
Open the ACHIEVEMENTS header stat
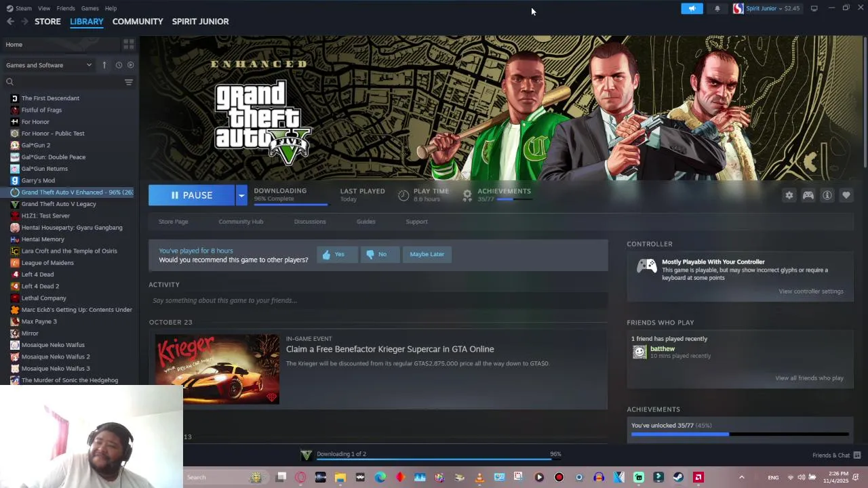coord(504,191)
